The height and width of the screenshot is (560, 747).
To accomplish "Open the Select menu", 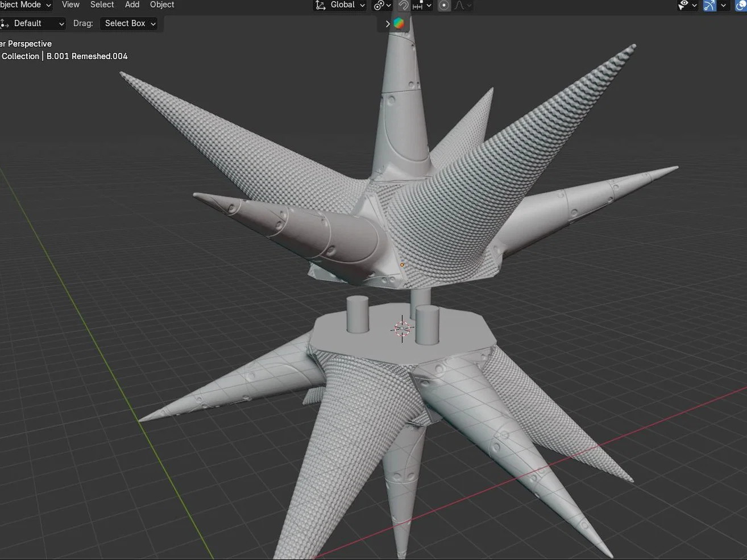I will point(102,5).
